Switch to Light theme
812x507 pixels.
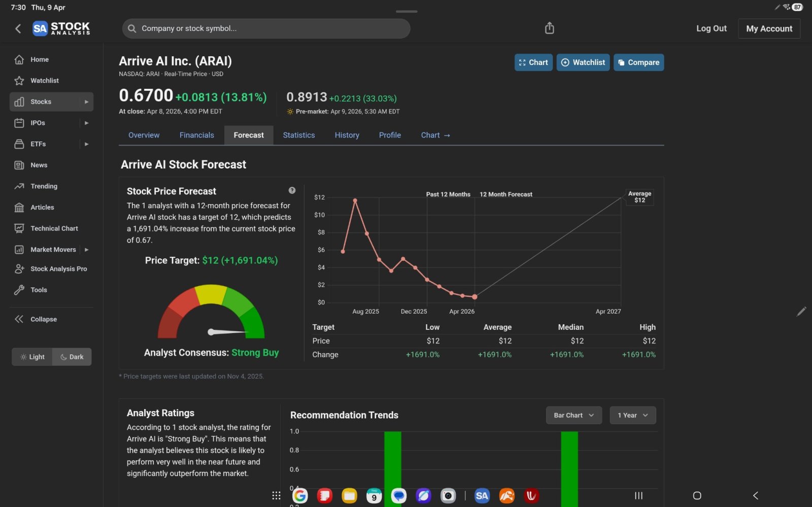click(32, 357)
